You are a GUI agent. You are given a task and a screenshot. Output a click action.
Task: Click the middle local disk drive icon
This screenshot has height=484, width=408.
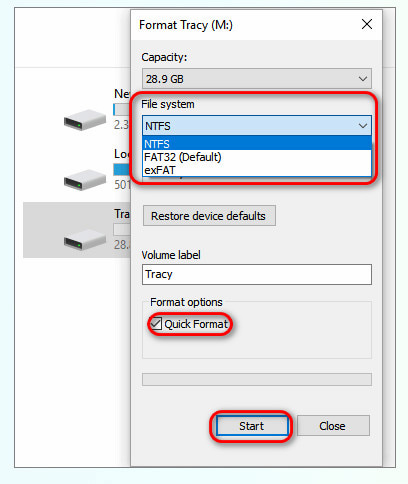point(85,180)
